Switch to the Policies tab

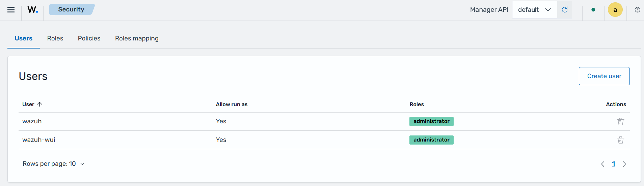point(89,38)
